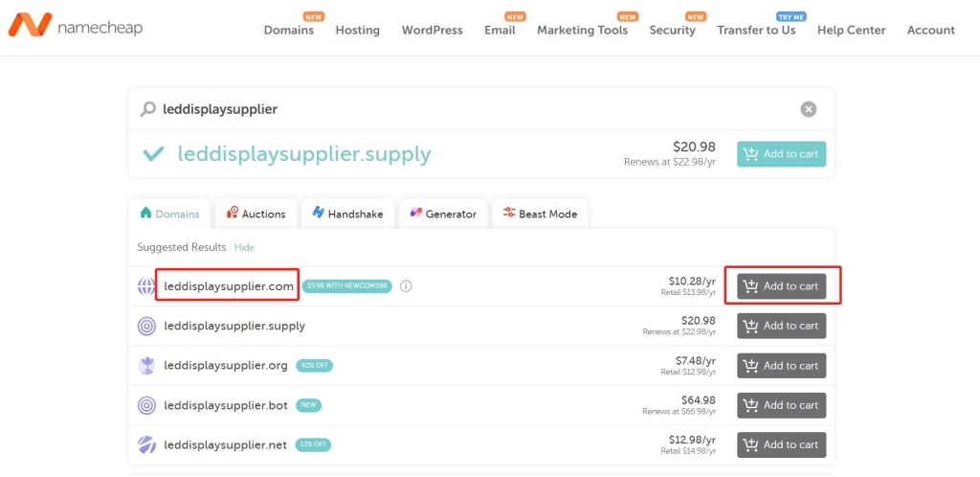
Task: Clear search with the X icon
Action: tap(809, 109)
